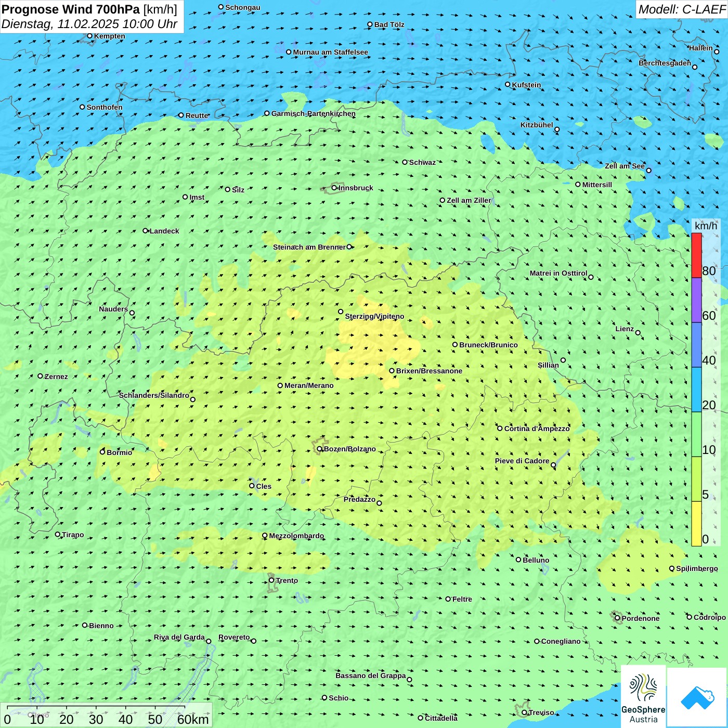Image resolution: width=728 pixels, height=728 pixels.
Task: Select the Bozen/Bolzano location marker
Action: [x=320, y=449]
